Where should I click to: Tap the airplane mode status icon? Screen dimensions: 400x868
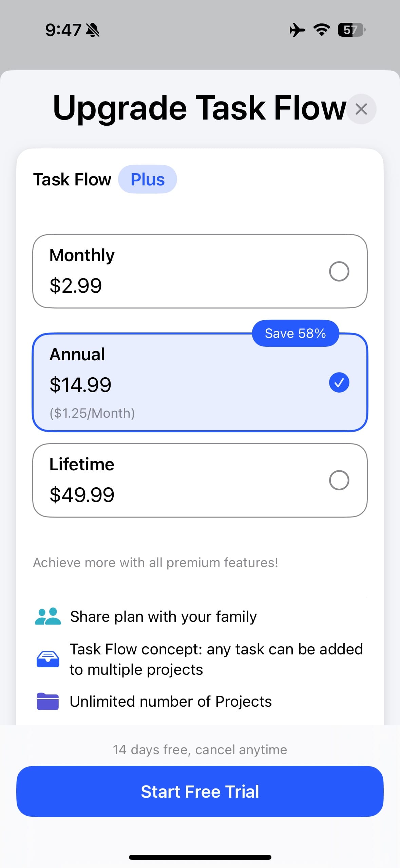coord(297,30)
